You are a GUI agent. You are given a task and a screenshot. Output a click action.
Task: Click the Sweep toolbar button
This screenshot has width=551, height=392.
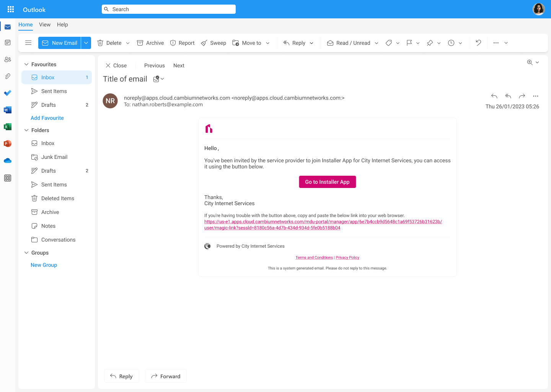214,43
